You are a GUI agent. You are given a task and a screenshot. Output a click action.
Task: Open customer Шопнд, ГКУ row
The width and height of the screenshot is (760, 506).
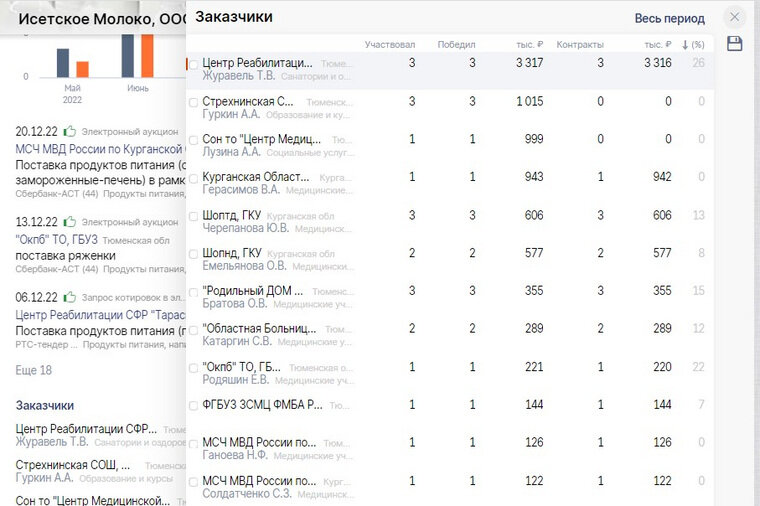tap(232, 253)
